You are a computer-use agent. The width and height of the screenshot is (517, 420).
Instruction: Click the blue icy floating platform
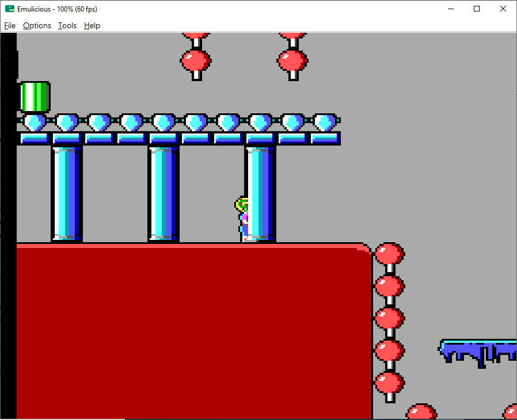pos(477,353)
